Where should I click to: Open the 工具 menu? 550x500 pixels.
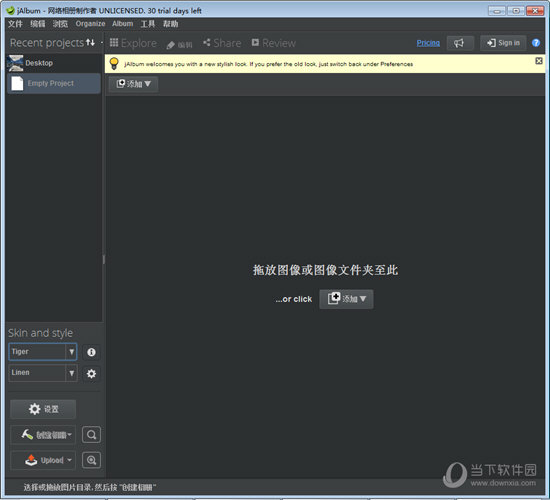coord(148,24)
